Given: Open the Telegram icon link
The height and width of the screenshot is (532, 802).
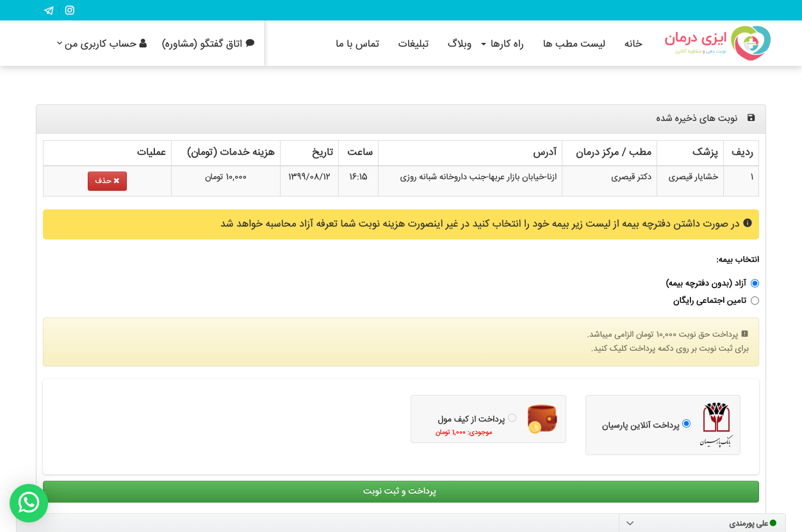Looking at the screenshot, I should 49,10.
